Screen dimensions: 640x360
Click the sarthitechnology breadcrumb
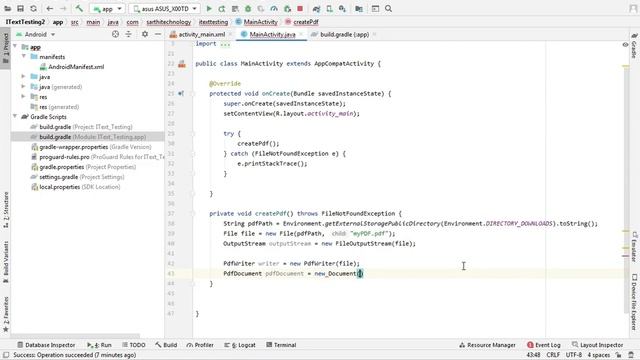[x=169, y=22]
